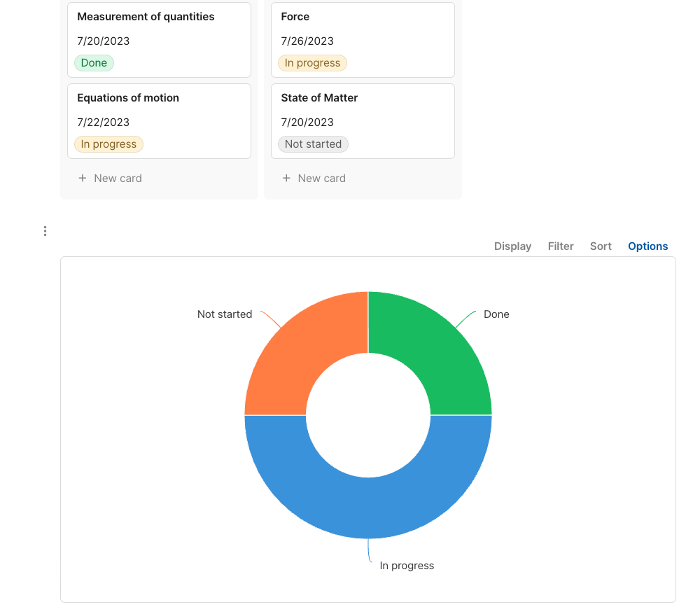Change the Not started tag on State of Matter
Image resolution: width=700 pixels, height=614 pixels.
(x=313, y=144)
